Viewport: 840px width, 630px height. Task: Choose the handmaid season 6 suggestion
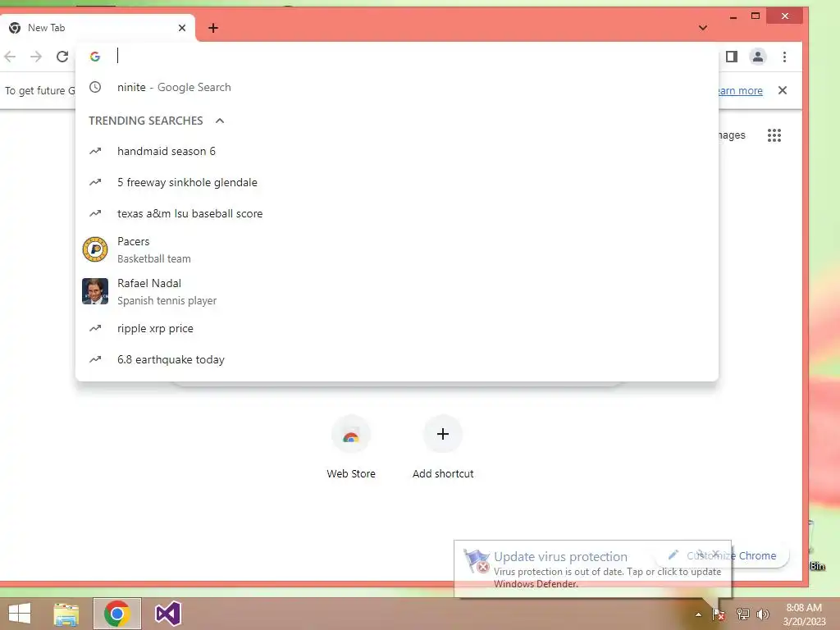point(396,151)
